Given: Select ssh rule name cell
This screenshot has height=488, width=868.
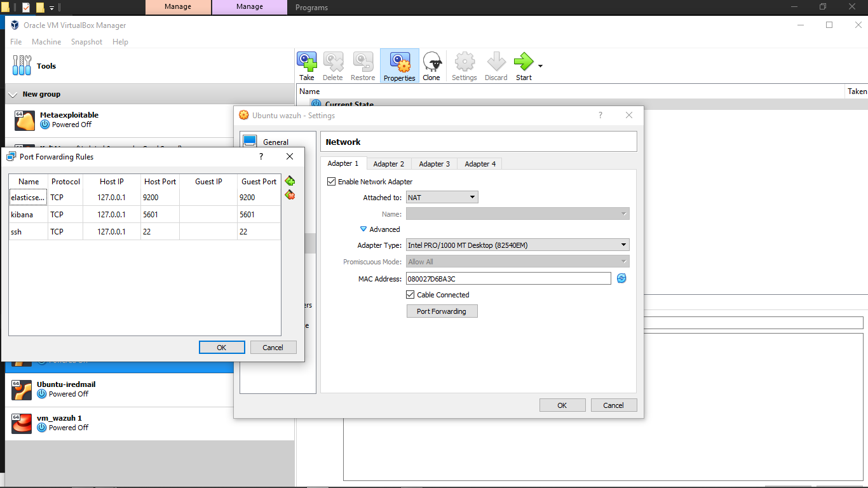Looking at the screenshot, I should point(29,232).
